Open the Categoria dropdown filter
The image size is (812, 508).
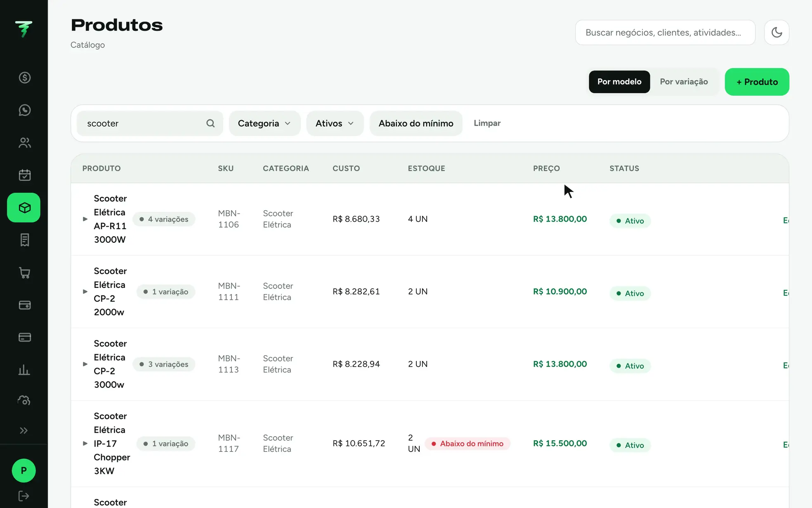pyautogui.click(x=264, y=123)
